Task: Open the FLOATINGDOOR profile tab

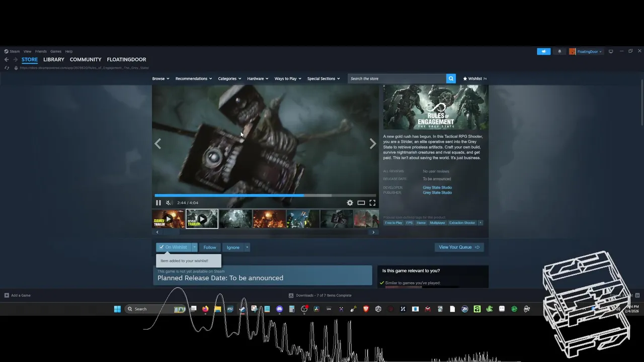Action: [x=126, y=59]
